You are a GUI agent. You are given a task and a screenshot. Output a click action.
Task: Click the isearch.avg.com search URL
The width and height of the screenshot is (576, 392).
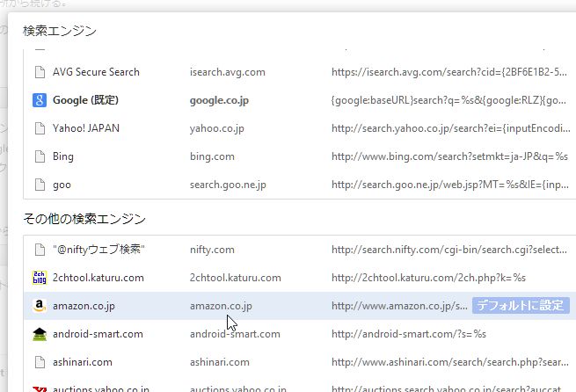pyautogui.click(x=448, y=72)
